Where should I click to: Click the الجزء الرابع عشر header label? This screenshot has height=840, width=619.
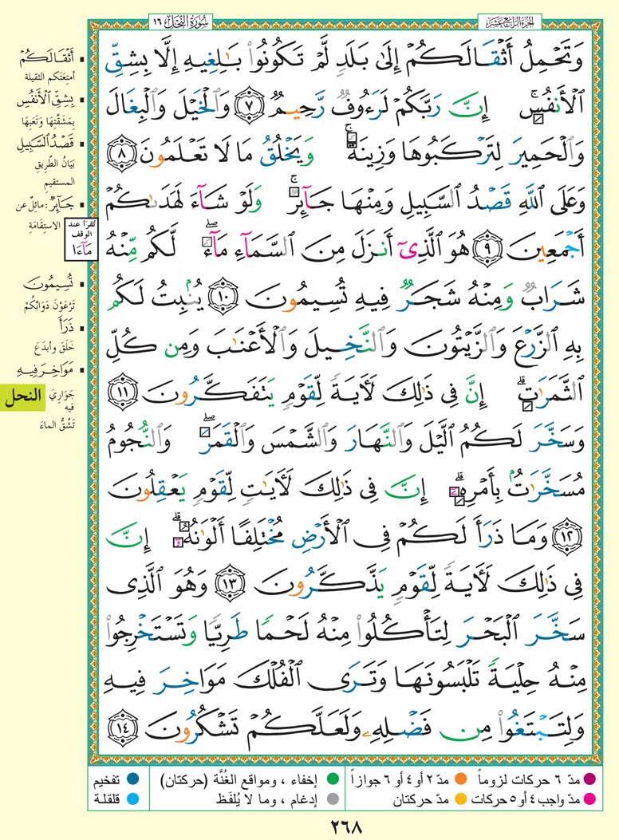tap(509, 18)
